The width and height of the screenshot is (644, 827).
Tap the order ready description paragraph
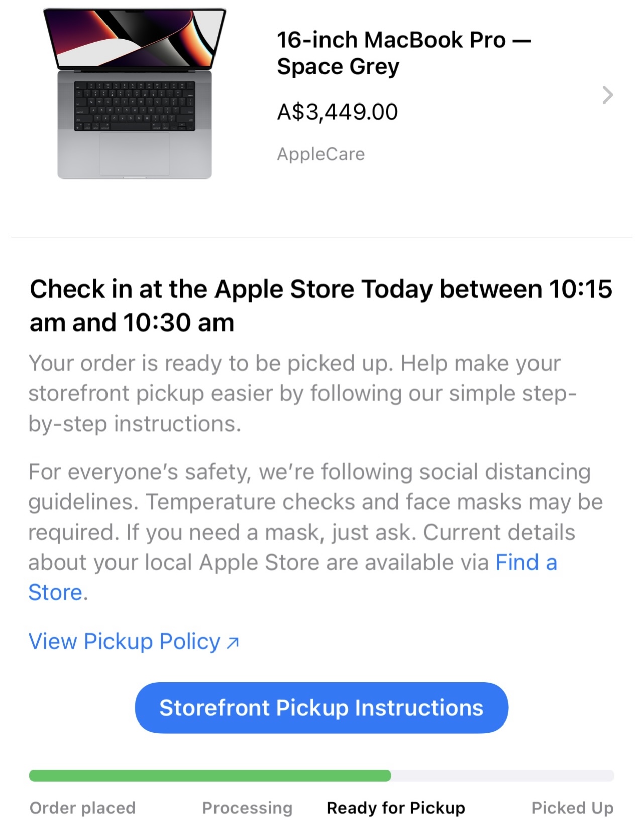(302, 393)
